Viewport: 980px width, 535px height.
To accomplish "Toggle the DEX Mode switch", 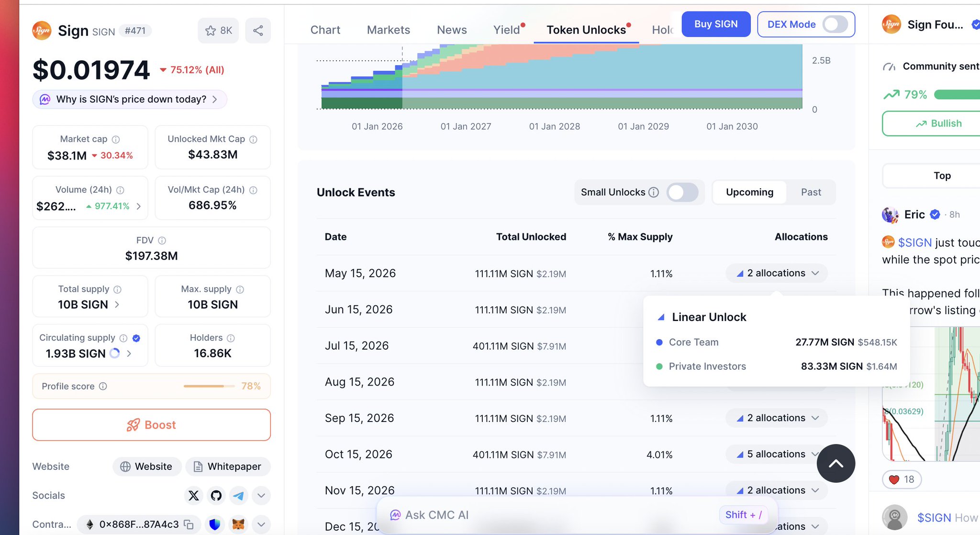I will pos(835,24).
